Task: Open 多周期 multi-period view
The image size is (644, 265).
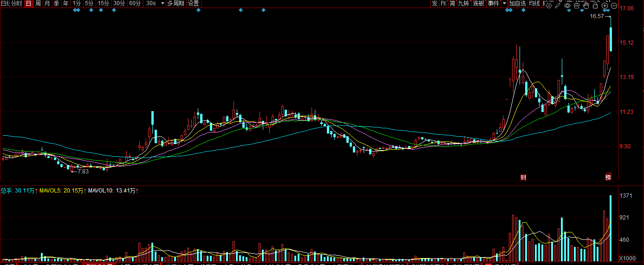Action: click(x=176, y=3)
